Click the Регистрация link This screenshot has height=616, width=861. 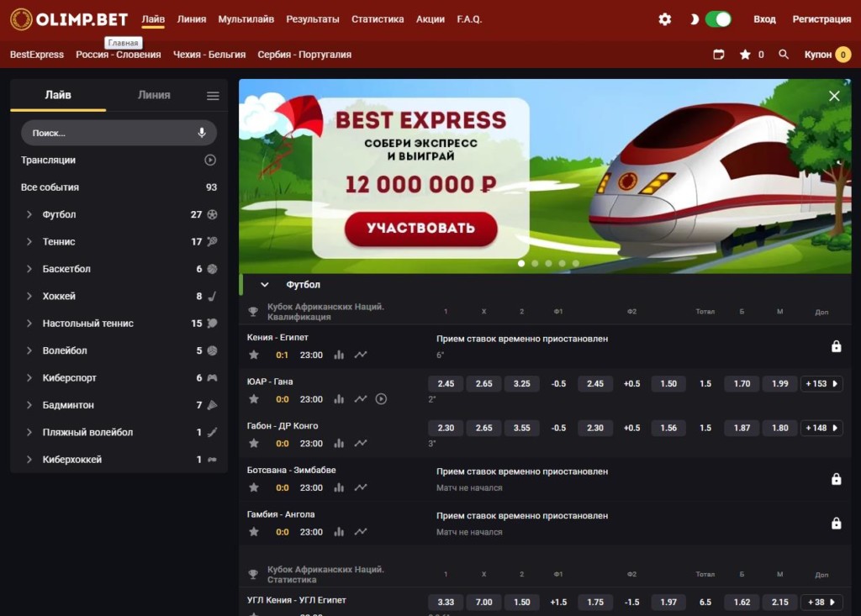tap(821, 19)
